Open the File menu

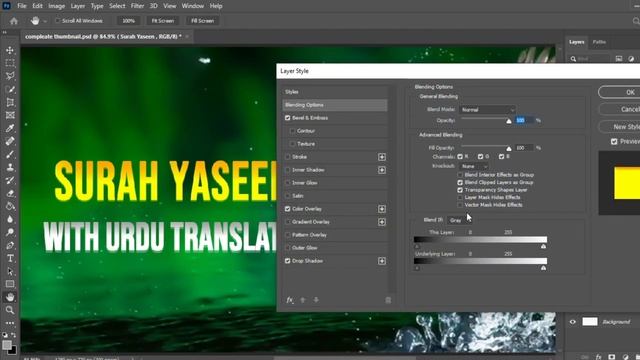pos(22,6)
